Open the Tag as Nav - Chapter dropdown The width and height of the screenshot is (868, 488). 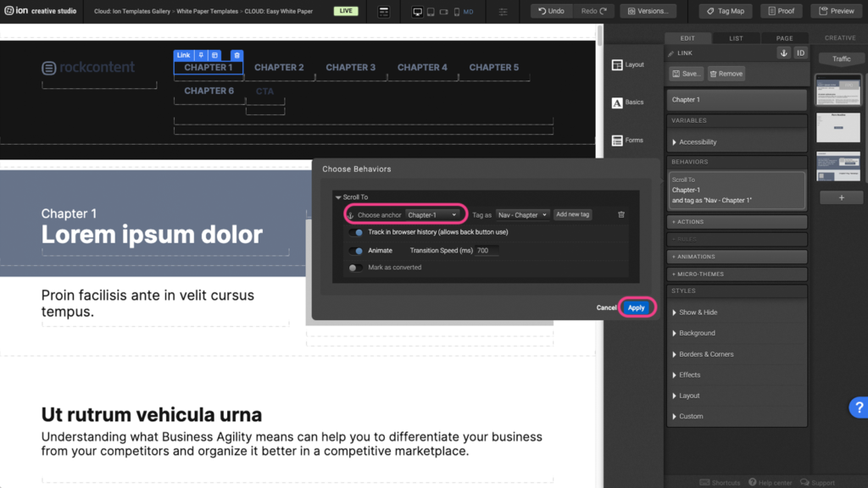pyautogui.click(x=522, y=215)
